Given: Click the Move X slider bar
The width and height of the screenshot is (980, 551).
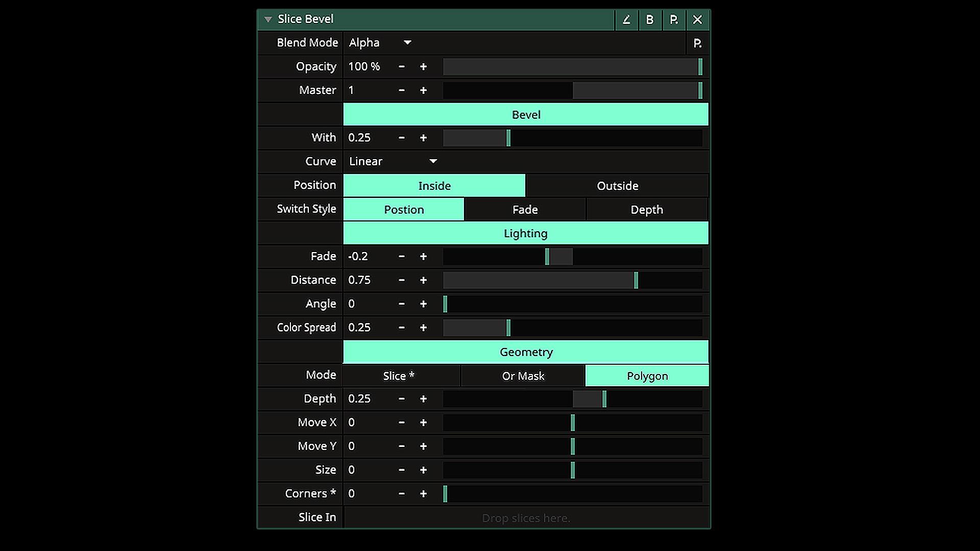Looking at the screenshot, I should pyautogui.click(x=573, y=422).
